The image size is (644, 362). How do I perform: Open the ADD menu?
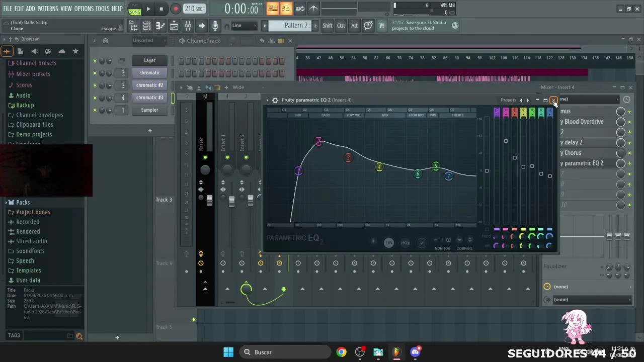(x=31, y=9)
